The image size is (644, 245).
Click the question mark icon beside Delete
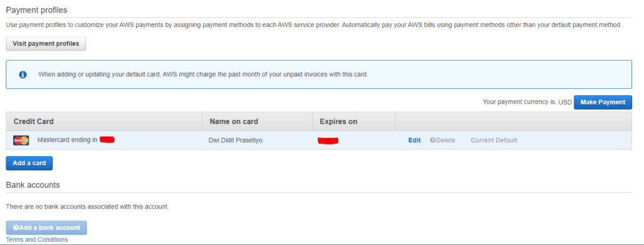433,140
